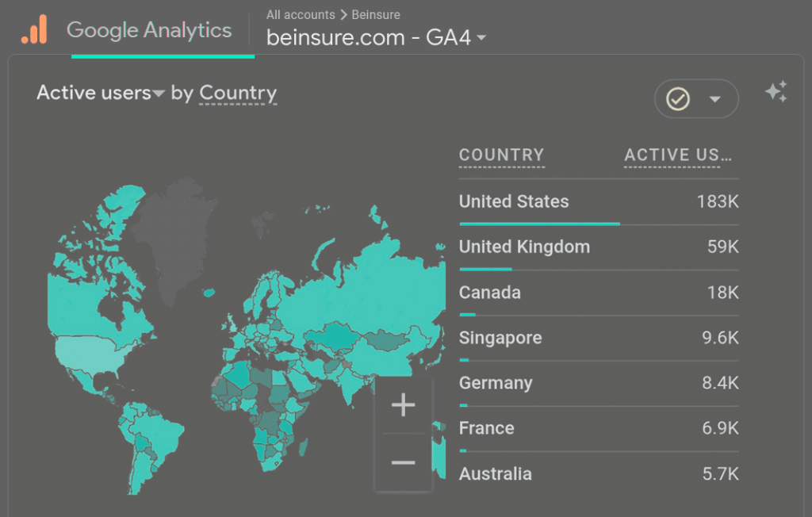Click the Beinsure breadcrumb link
The image size is (812, 517).
[x=375, y=14]
